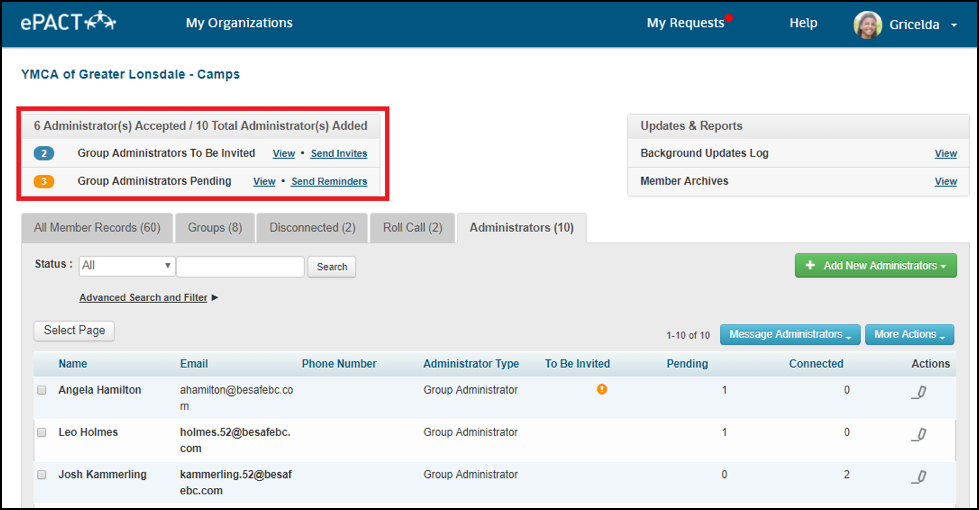Click View for Administrators To Be Invited

point(283,154)
